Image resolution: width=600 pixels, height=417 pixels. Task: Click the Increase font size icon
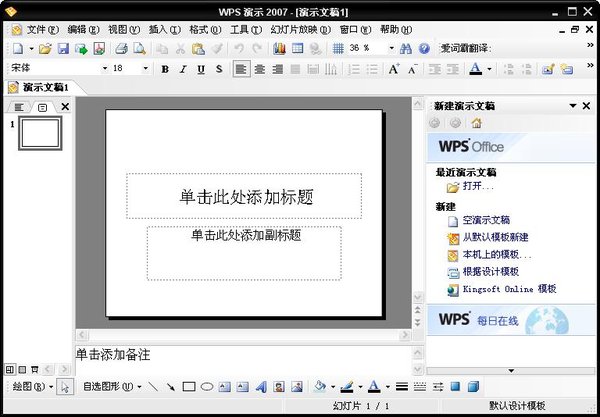pos(394,69)
